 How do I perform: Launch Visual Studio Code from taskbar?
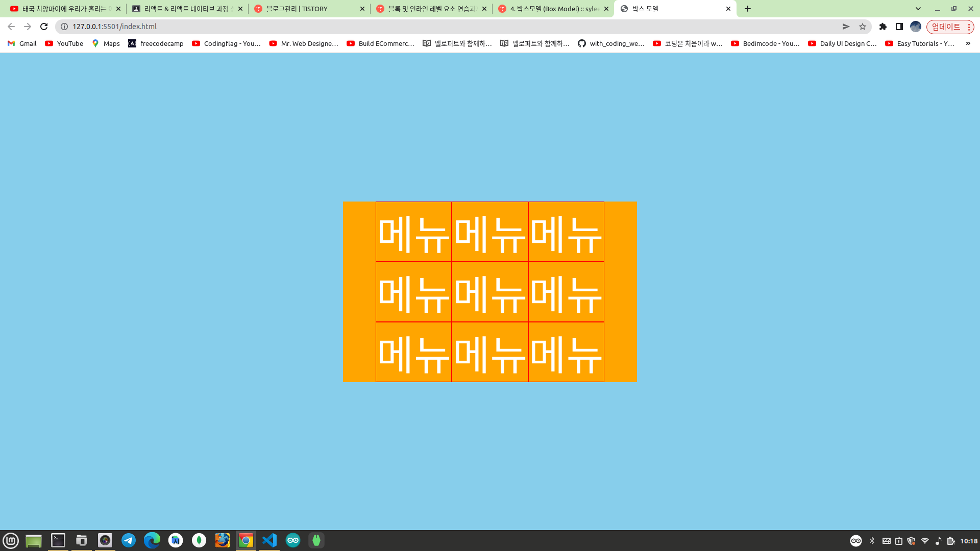pos(269,540)
